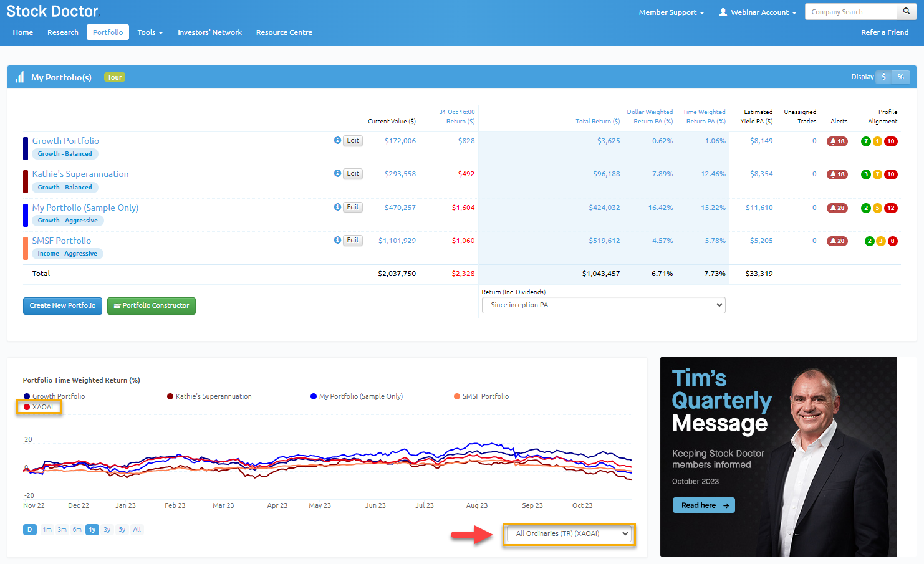Viewport: 924px width, 564px height.
Task: Open the SMSF Portfolio link
Action: (x=62, y=241)
